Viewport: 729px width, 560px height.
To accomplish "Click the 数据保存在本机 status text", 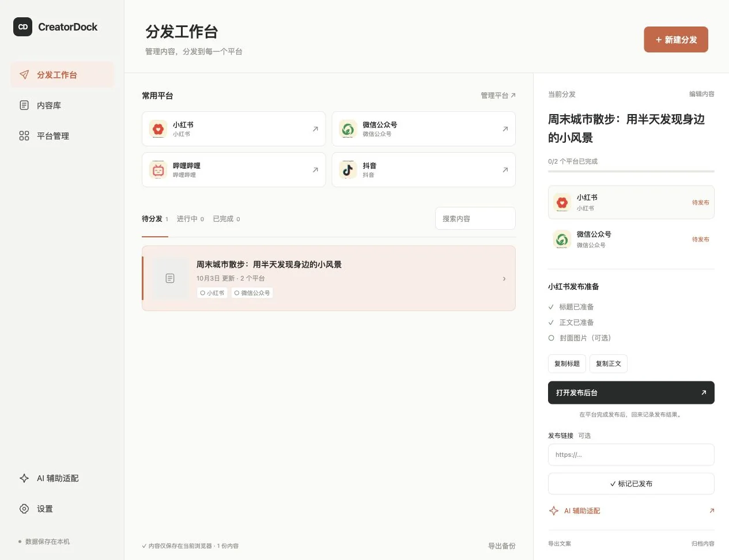I will [47, 542].
